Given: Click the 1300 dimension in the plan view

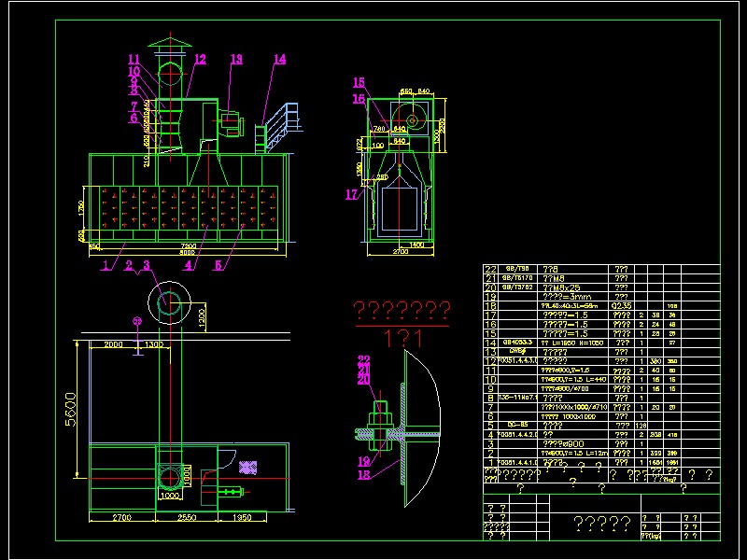Looking at the screenshot, I should click(153, 344).
